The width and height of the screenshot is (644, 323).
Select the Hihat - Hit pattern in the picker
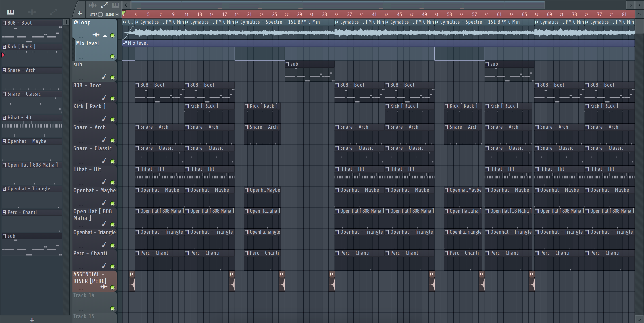pyautogui.click(x=32, y=117)
